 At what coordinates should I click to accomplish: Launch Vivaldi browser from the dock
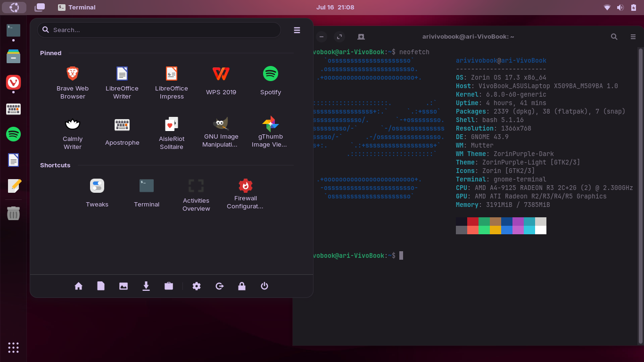pyautogui.click(x=13, y=82)
